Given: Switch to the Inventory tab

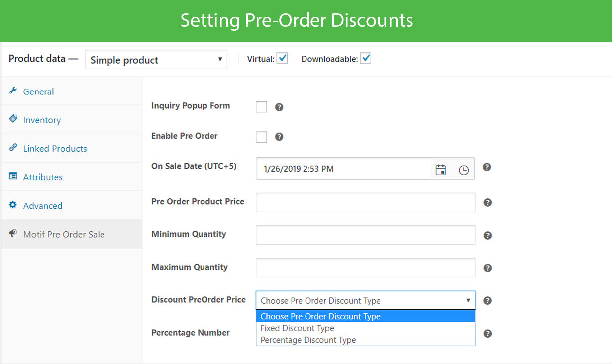Looking at the screenshot, I should 72,120.
